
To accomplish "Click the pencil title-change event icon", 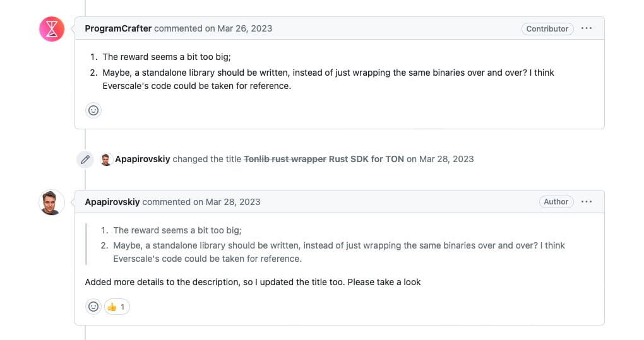I will pyautogui.click(x=85, y=159).
